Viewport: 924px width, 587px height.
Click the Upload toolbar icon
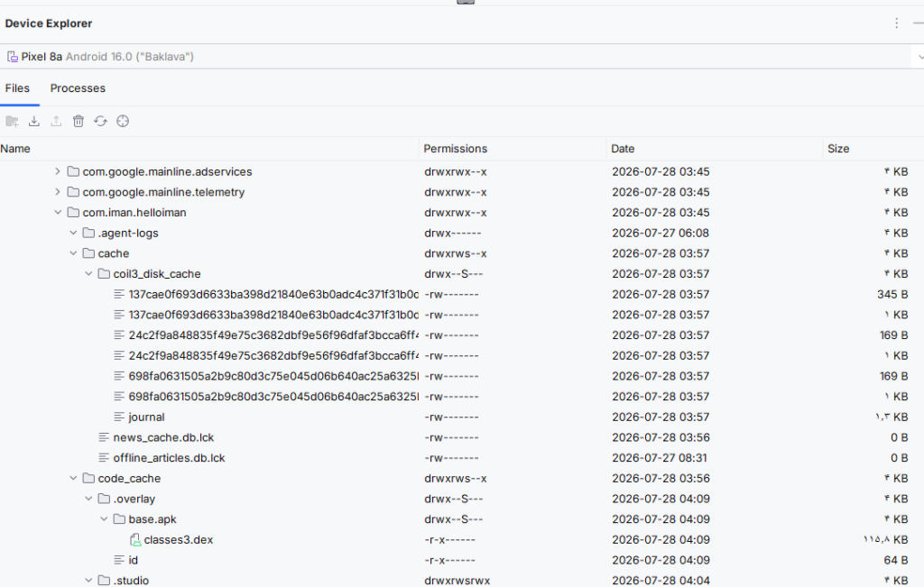[56, 122]
